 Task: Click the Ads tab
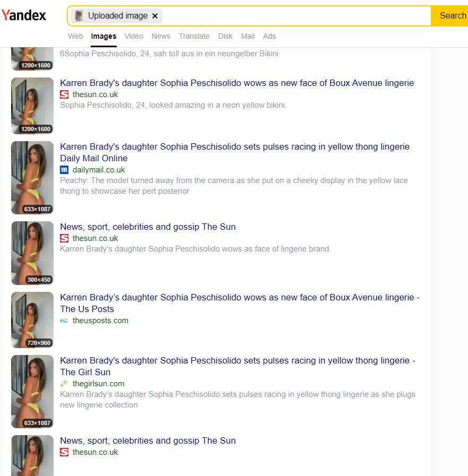coord(269,36)
